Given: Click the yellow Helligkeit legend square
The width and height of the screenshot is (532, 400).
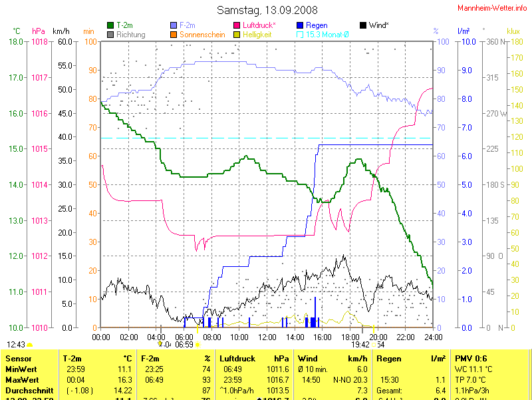Looking at the screenshot, I should pyautogui.click(x=237, y=34).
